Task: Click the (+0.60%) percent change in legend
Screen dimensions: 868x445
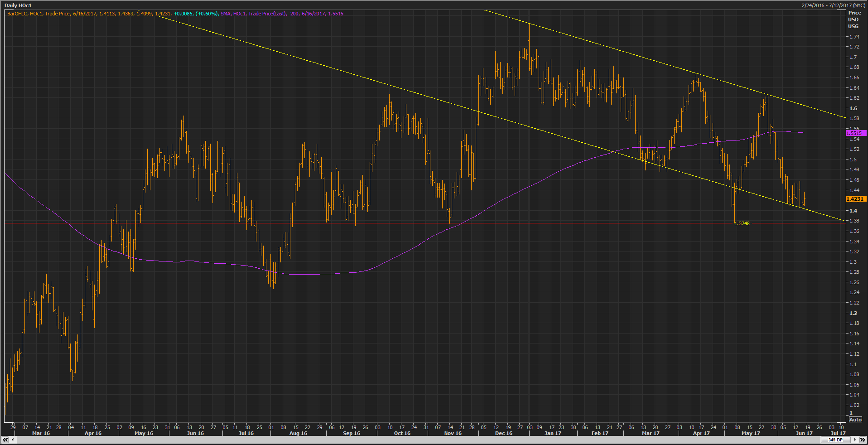Action: pos(207,14)
